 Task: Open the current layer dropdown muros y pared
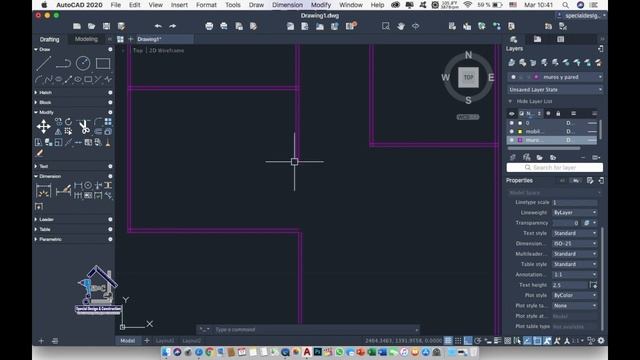click(555, 77)
